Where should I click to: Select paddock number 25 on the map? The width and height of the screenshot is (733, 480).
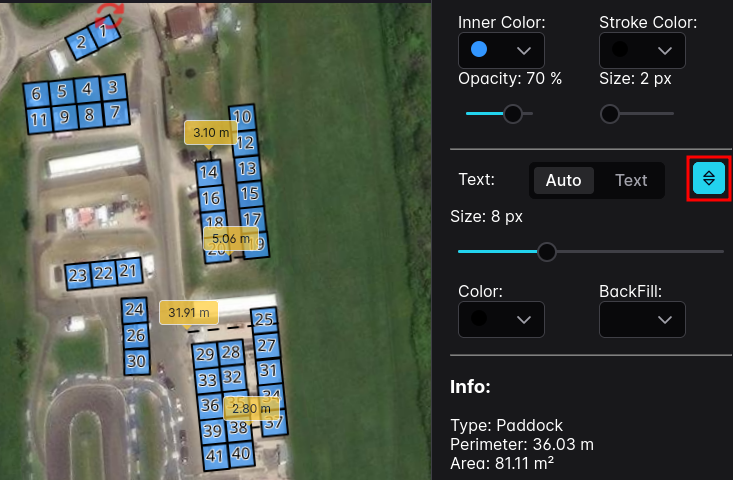[264, 320]
